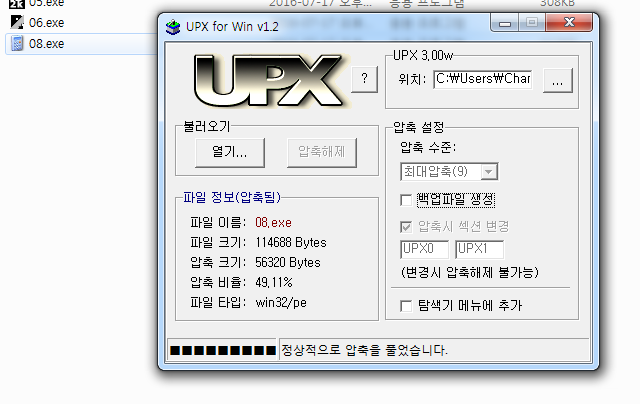Click the UPX logo image
Viewport: 640px width, 404px height.
pyautogui.click(x=269, y=81)
